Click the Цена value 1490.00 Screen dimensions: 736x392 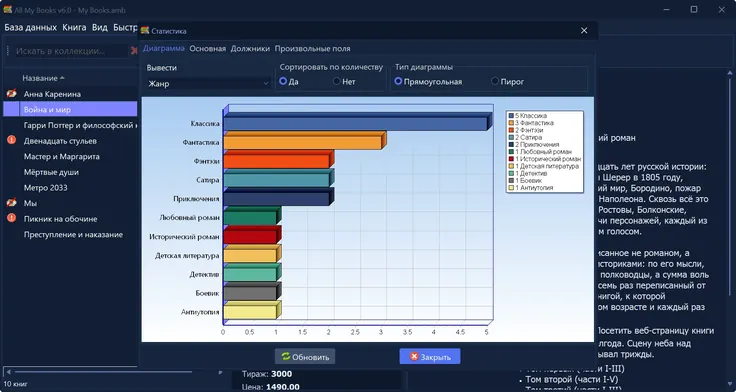coord(283,387)
